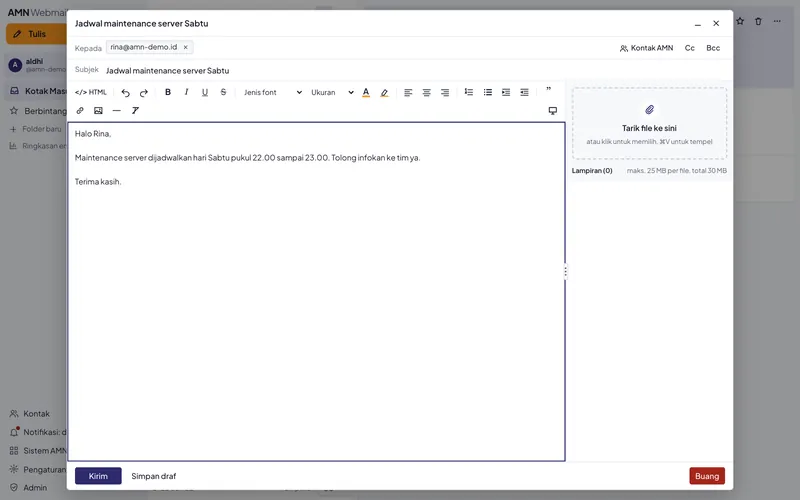Discard the message with Buang
Image resolution: width=800 pixels, height=500 pixels.
[707, 476]
